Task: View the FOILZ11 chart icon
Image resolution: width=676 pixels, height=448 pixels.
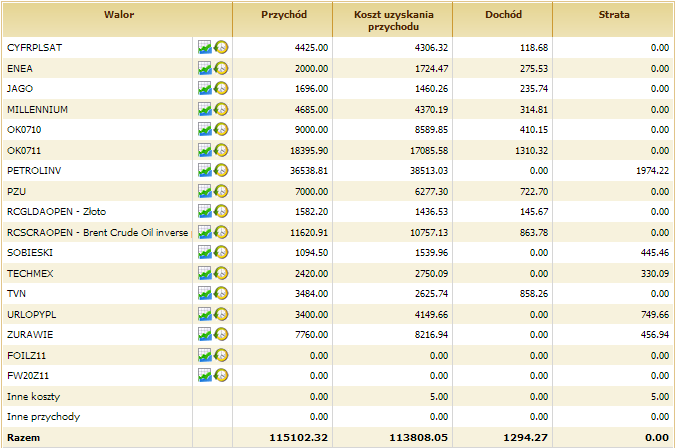Action: pyautogui.click(x=205, y=355)
